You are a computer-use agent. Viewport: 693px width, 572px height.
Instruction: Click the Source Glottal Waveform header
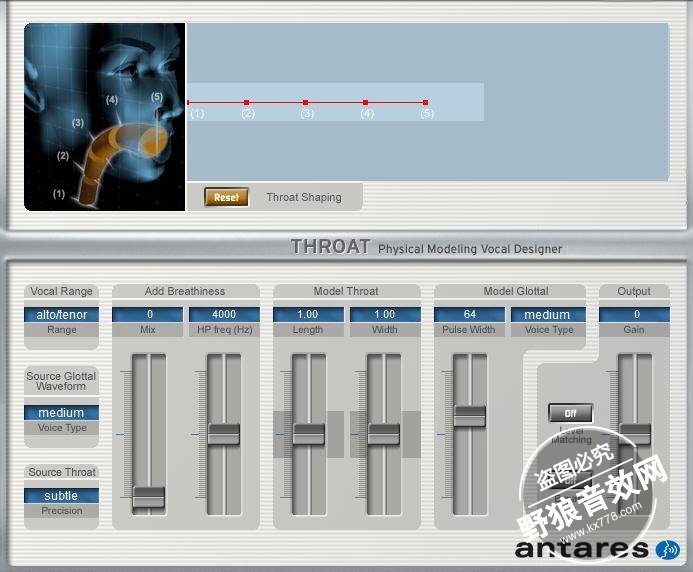point(61,381)
